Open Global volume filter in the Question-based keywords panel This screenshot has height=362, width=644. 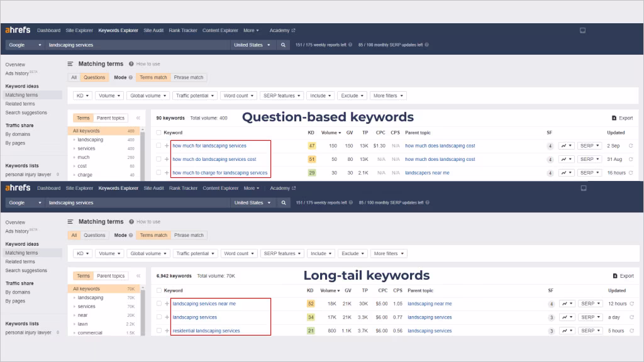click(148, 96)
